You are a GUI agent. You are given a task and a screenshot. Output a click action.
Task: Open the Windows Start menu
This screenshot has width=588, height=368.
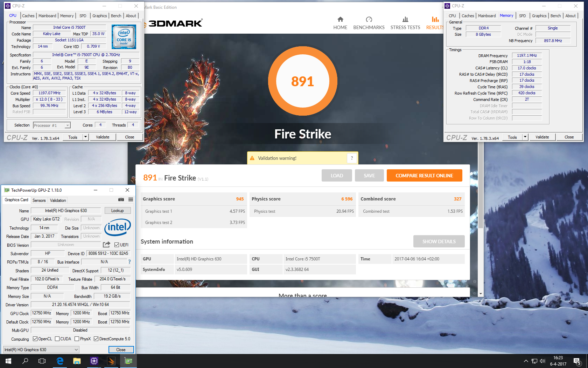pos(8,361)
